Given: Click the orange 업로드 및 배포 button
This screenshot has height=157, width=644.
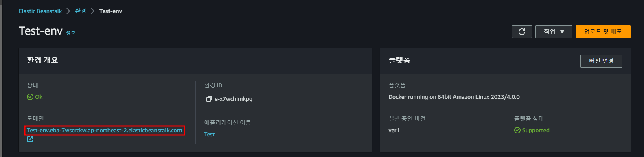Looking at the screenshot, I should 603,32.
